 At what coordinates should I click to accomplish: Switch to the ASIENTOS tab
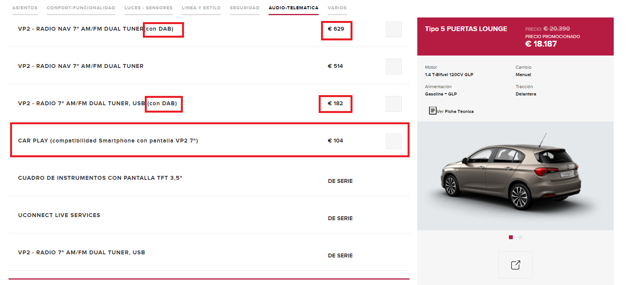coord(25,8)
